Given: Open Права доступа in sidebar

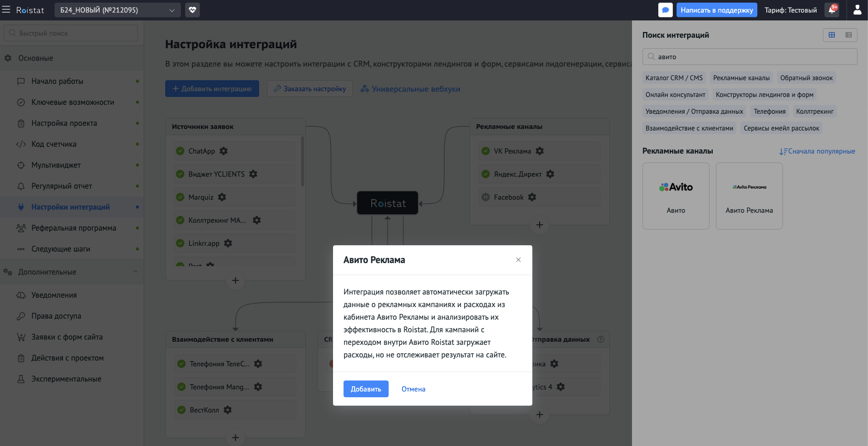Looking at the screenshot, I should 72,316.
